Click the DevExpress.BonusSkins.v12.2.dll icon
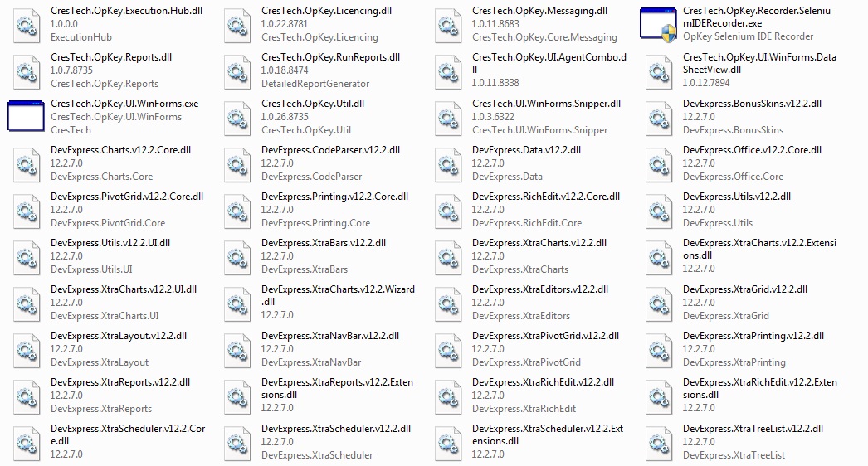 tap(659, 119)
